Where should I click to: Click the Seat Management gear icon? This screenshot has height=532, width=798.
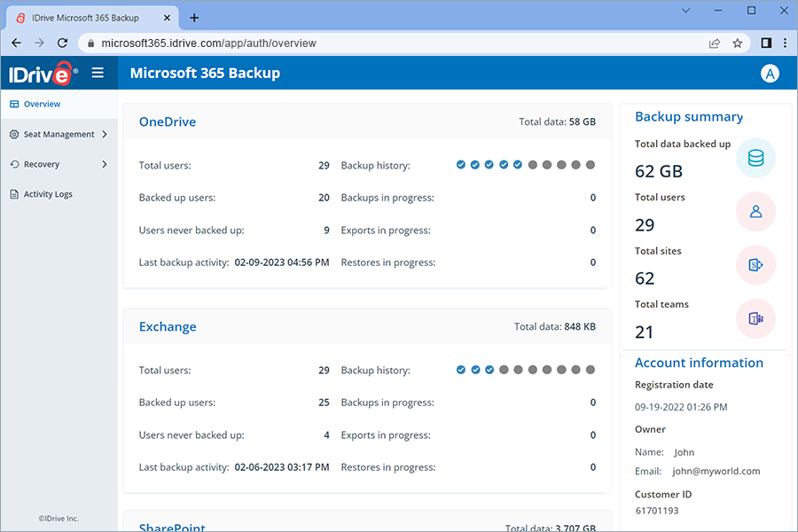click(x=14, y=135)
